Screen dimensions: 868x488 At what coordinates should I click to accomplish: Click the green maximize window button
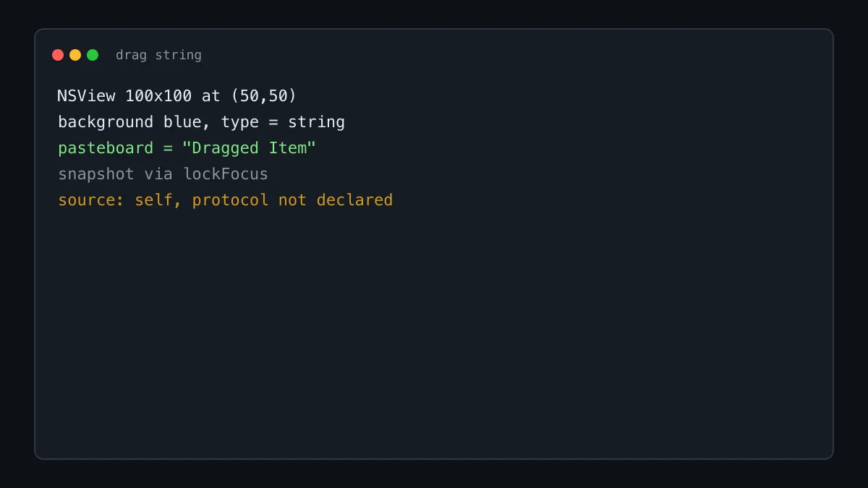pos(93,55)
